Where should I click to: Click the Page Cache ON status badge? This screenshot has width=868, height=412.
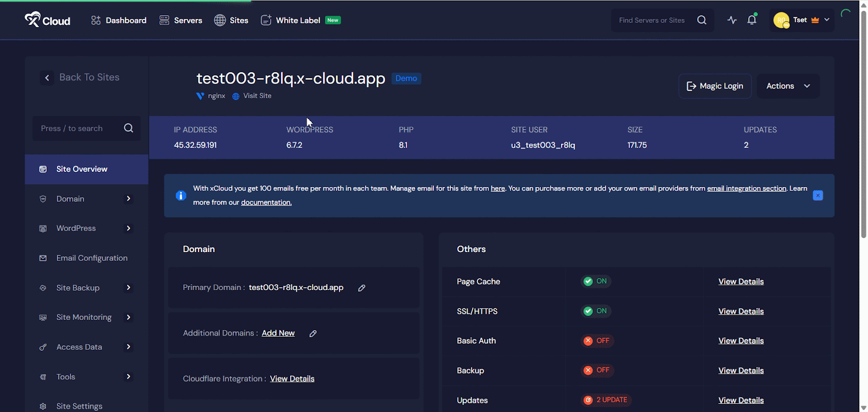click(x=596, y=281)
